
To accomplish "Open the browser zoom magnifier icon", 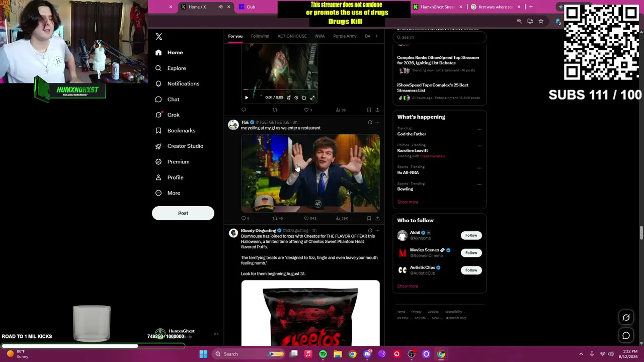I will click(519, 21).
